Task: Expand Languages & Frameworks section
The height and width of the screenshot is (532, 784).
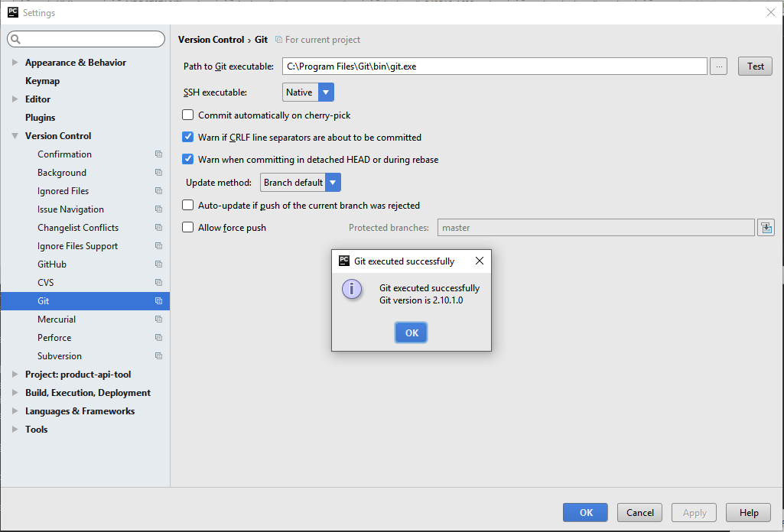Action: pyautogui.click(x=15, y=411)
